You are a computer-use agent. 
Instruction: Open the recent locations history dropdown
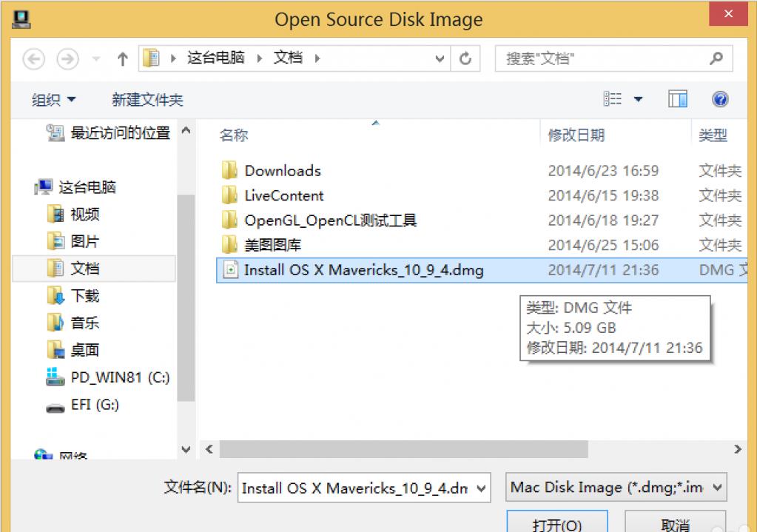pos(96,59)
